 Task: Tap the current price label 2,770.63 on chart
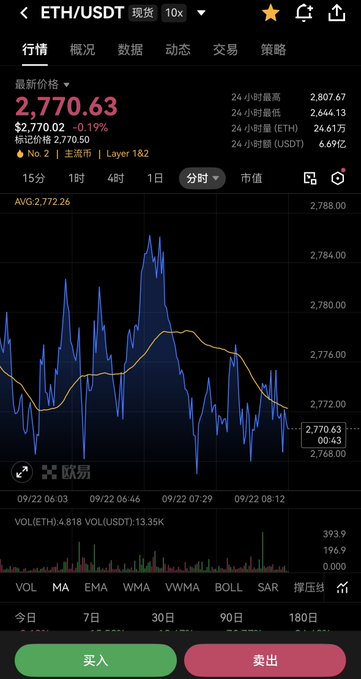click(323, 435)
